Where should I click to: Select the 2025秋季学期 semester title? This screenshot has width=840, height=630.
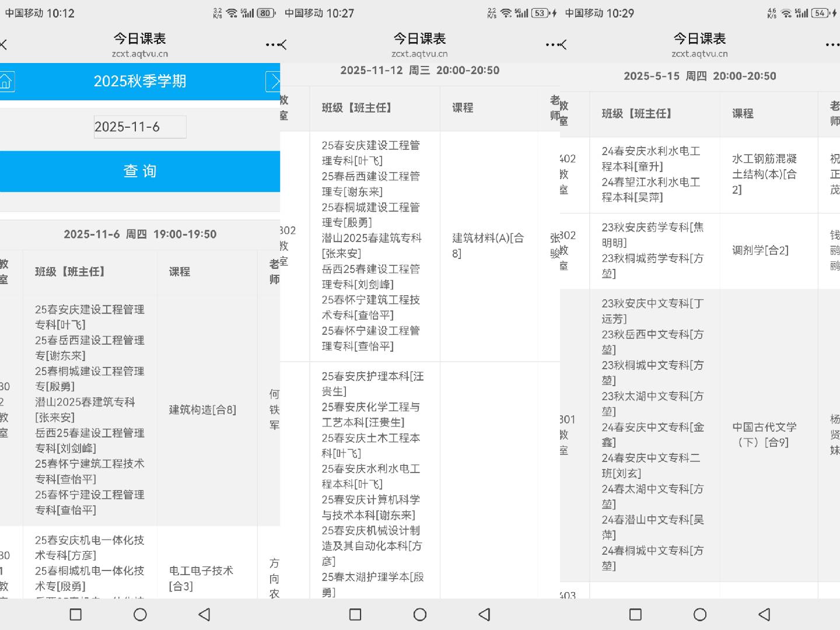click(x=140, y=81)
